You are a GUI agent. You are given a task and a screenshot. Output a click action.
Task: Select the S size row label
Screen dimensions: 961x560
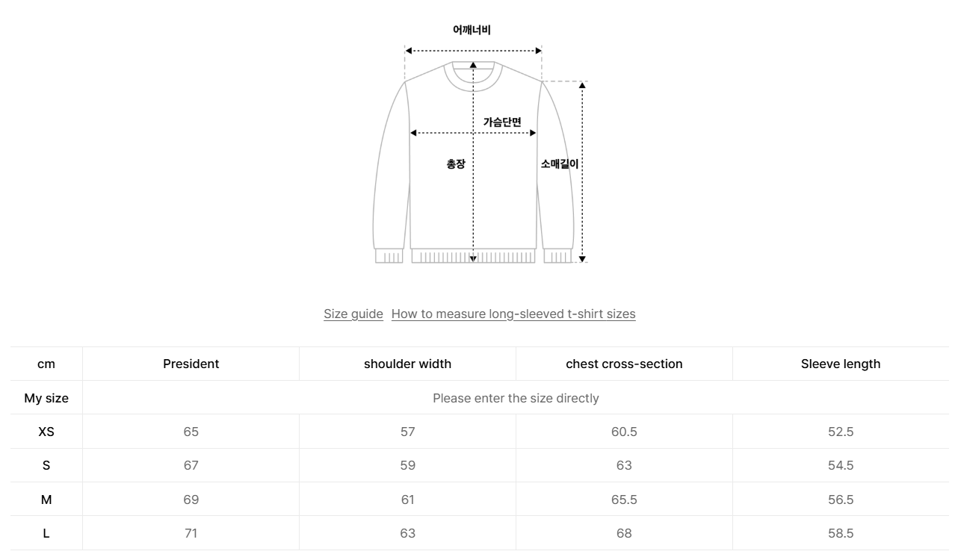pos(46,465)
